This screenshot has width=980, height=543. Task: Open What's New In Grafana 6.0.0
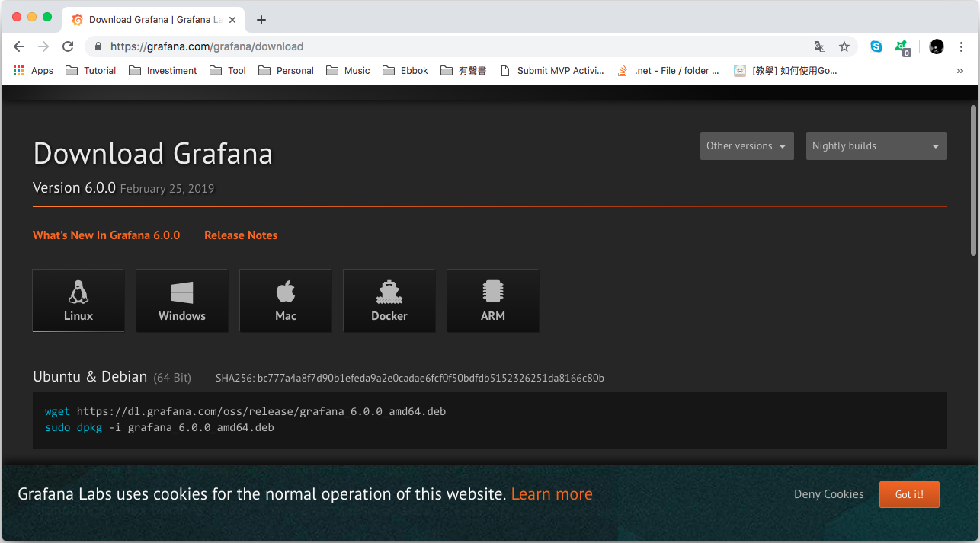tap(107, 235)
